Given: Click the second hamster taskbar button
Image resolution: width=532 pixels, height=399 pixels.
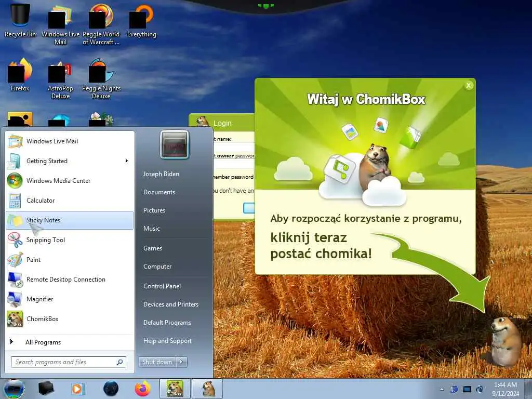Looking at the screenshot, I should point(208,389).
